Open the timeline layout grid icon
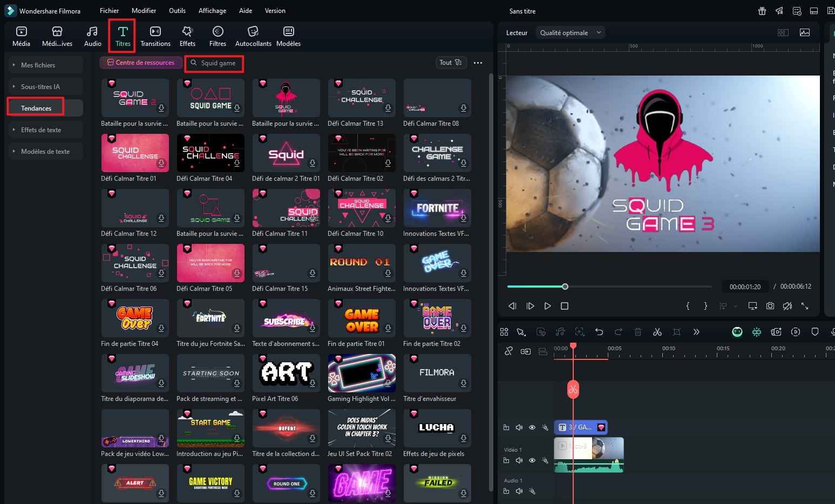This screenshot has height=504, width=835. pos(504,332)
